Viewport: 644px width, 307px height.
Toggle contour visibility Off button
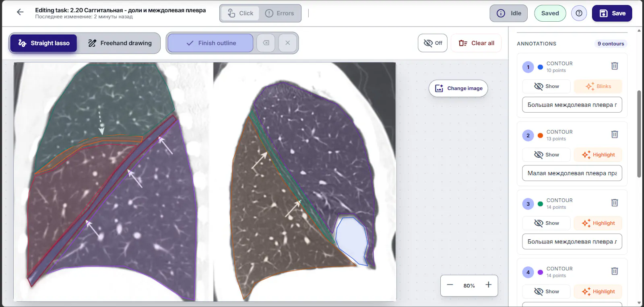(433, 43)
